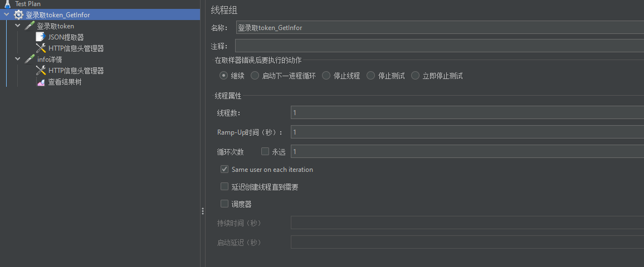Image resolution: width=644 pixels, height=267 pixels.
Task: Open HTTP信息头管理器 under info详情
Action: pos(76,71)
